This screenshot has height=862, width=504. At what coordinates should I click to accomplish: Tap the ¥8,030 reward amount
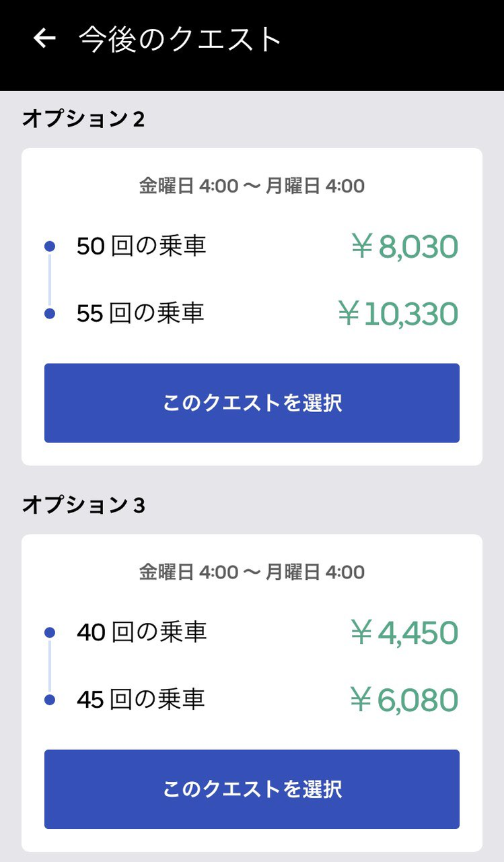(404, 247)
